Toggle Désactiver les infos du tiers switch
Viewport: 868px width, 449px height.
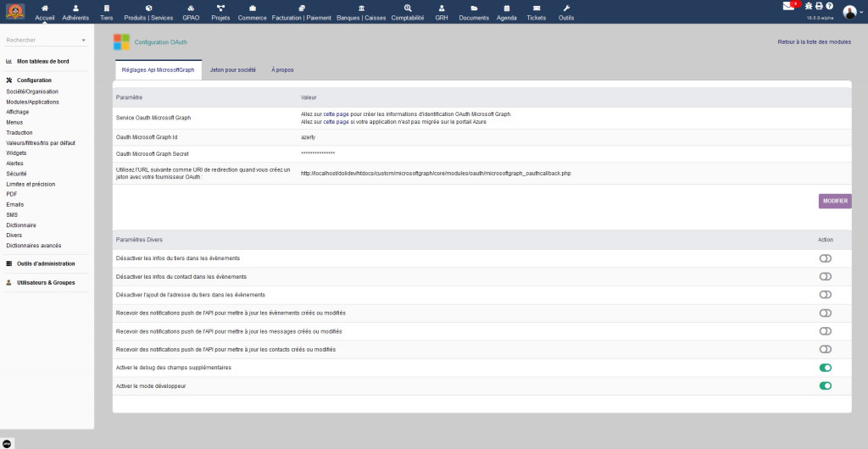pos(826,258)
